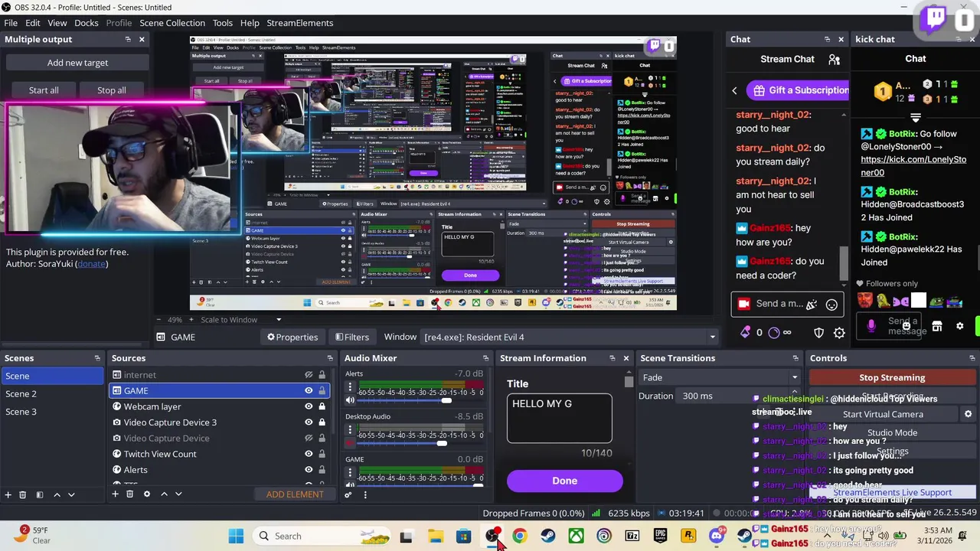Undock the Audio Mixer panel
Screen dimensions: 980x551
485,358
